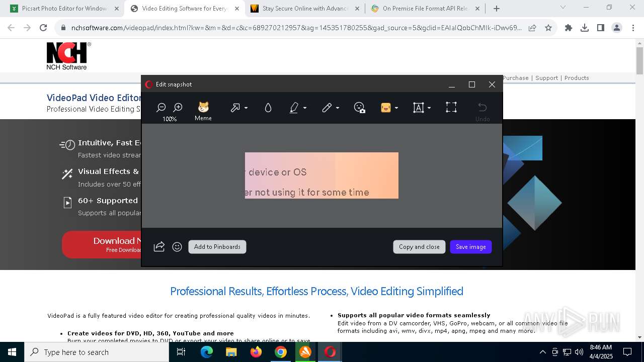Zoom out in the snapshot editor

pos(162,107)
